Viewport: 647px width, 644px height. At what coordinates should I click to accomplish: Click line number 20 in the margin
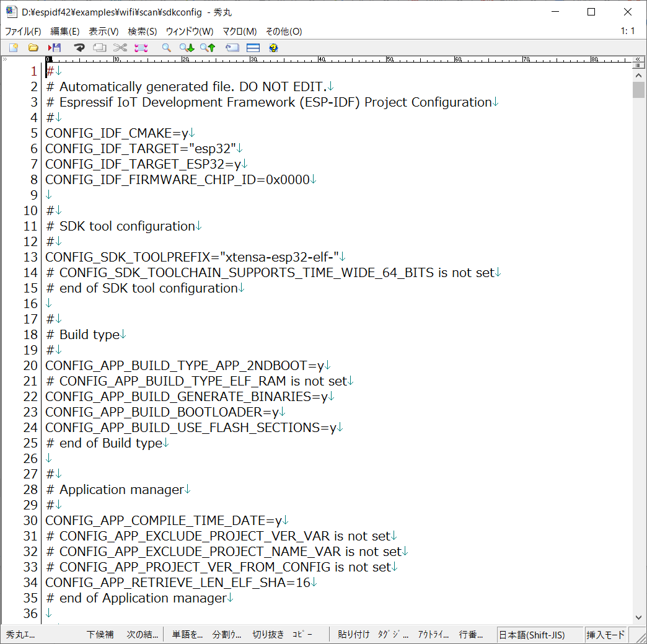pos(30,366)
